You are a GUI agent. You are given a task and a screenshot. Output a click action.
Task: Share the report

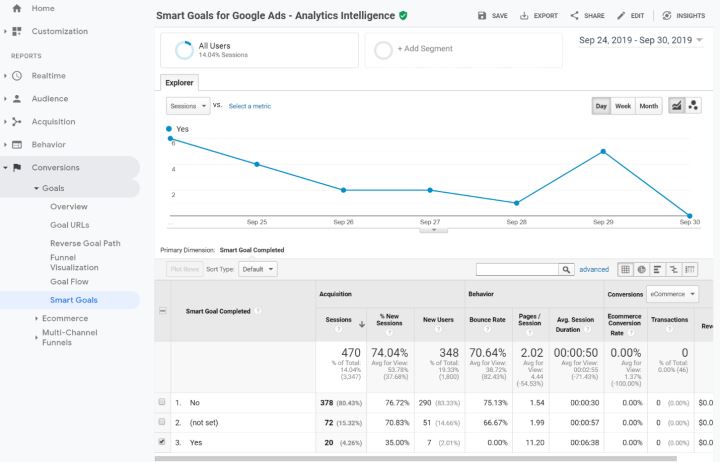587,16
